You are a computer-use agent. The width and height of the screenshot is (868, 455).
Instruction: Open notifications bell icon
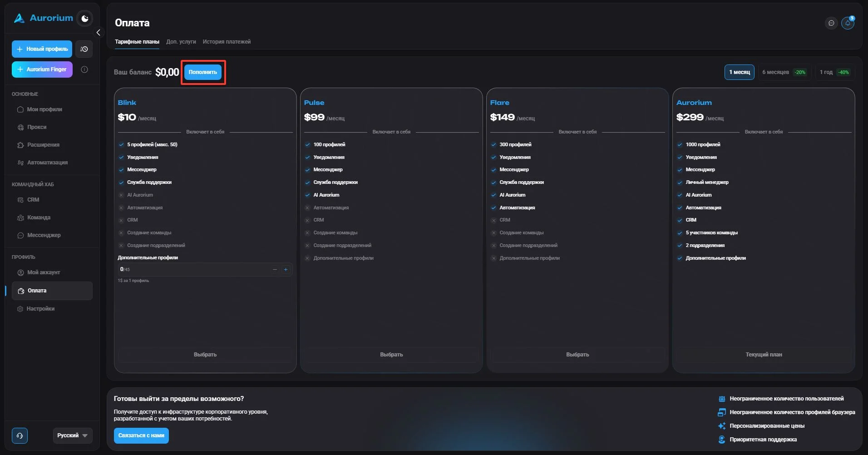click(848, 23)
